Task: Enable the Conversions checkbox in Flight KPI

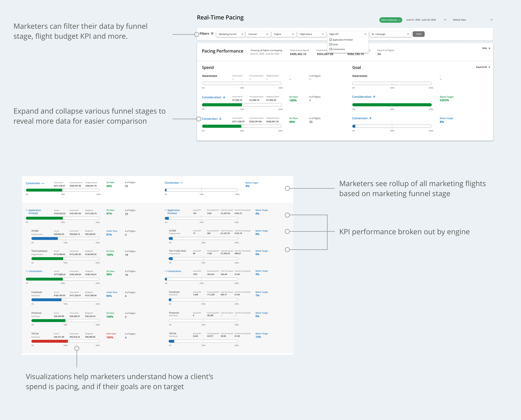Action: 331,49
